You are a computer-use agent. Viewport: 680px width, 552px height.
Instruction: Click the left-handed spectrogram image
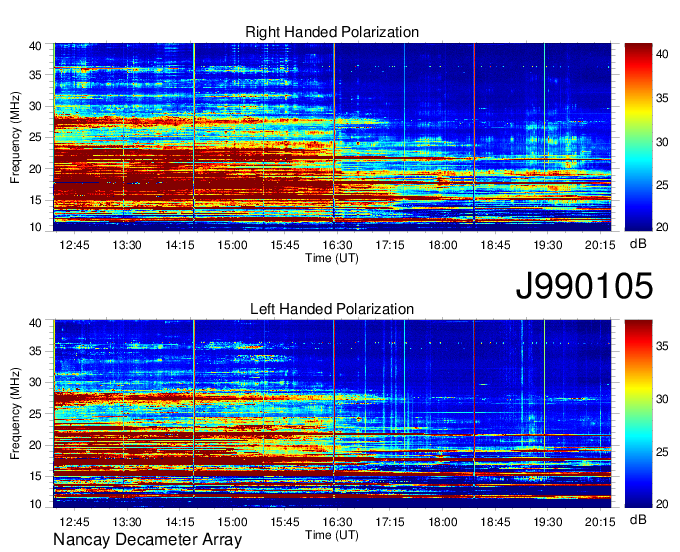(x=332, y=414)
